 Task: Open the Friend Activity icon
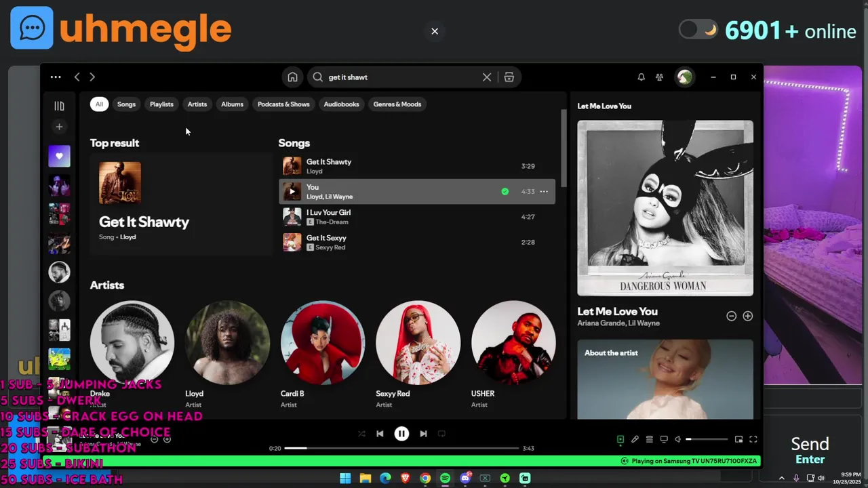(659, 77)
